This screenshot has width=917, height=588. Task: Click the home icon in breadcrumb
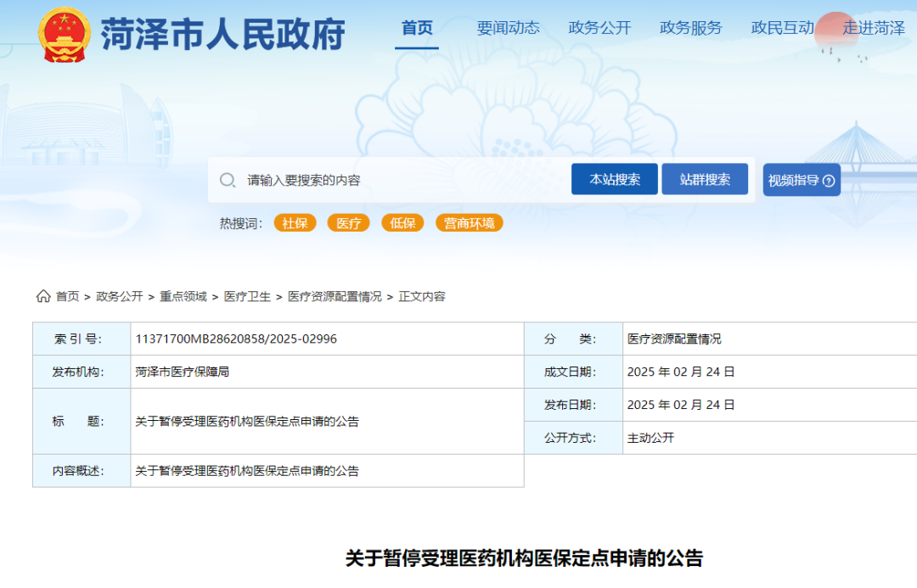coord(43,296)
